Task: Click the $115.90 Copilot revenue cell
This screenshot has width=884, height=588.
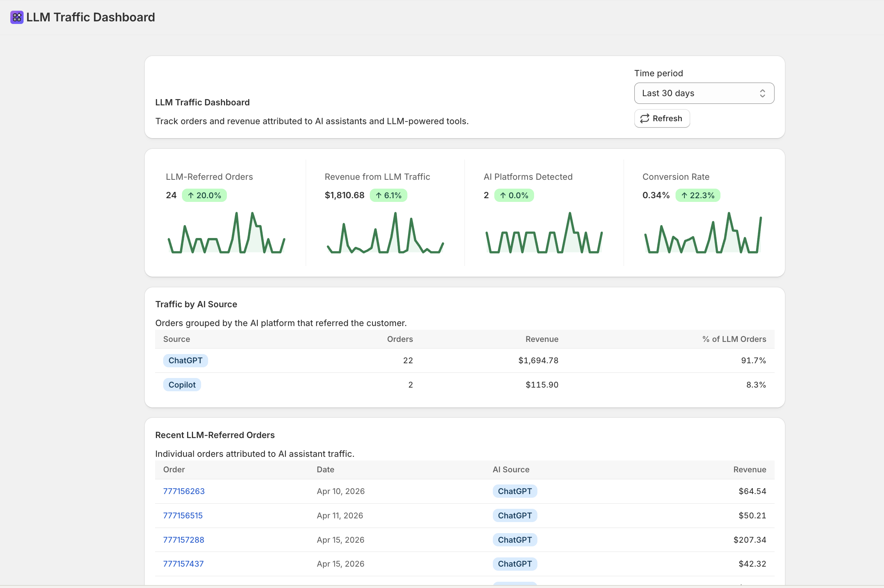Action: click(542, 385)
